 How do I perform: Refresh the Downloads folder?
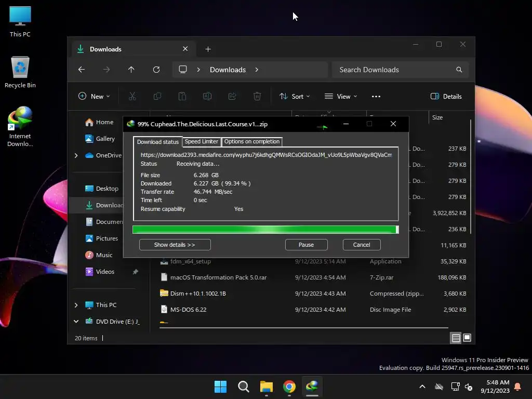tap(156, 70)
